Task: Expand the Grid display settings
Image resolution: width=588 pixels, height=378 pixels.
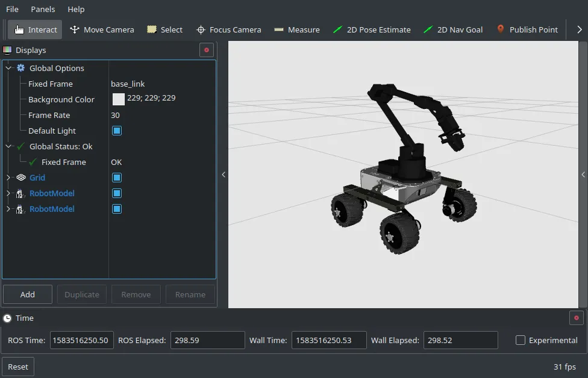Action: click(x=8, y=178)
